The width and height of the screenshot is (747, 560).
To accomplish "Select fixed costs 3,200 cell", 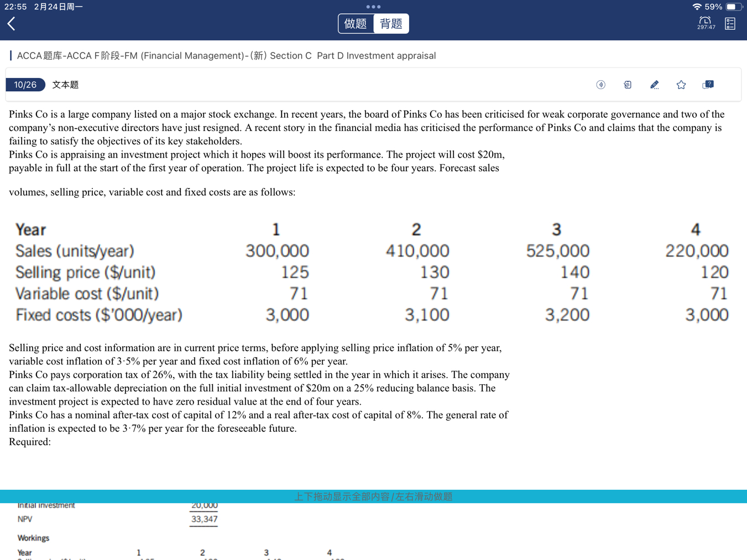I will 567,315.
